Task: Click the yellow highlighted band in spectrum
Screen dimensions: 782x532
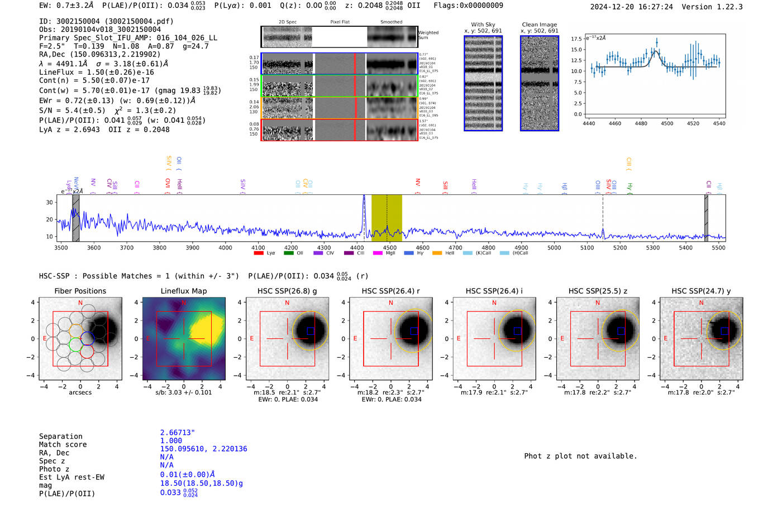Action: click(387, 218)
